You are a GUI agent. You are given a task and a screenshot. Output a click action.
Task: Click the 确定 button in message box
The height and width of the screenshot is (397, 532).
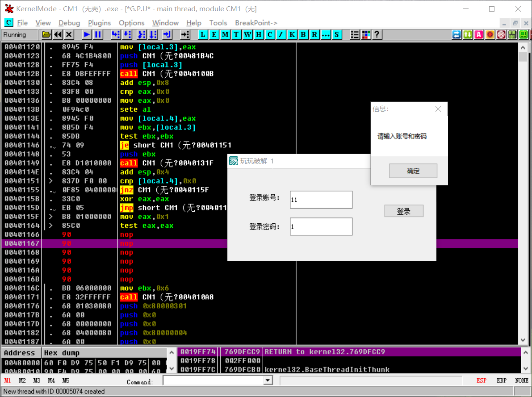coord(413,171)
